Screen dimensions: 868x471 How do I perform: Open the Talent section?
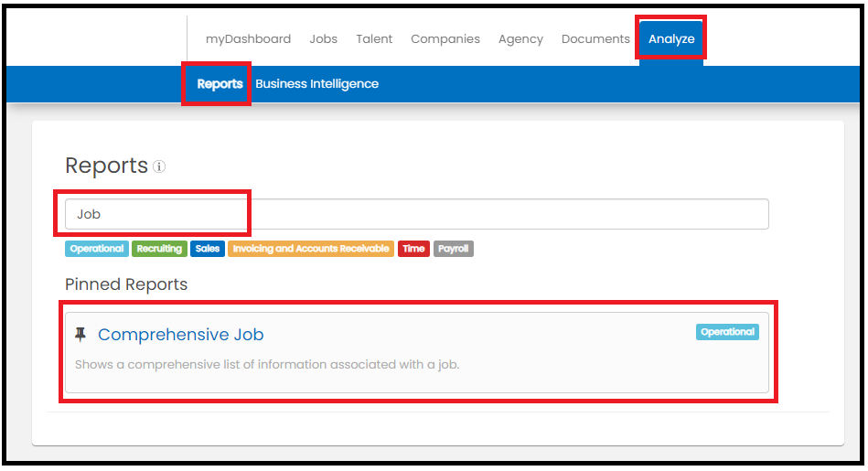point(374,39)
